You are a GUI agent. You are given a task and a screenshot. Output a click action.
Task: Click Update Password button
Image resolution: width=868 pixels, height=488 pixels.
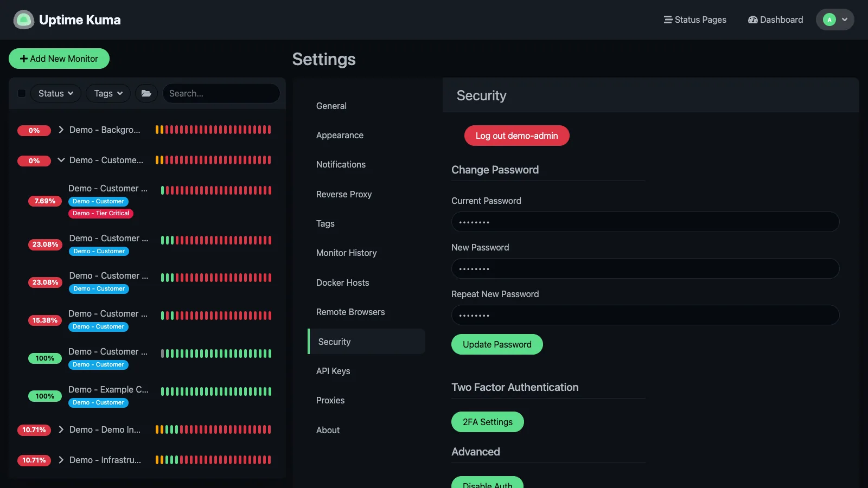click(497, 344)
